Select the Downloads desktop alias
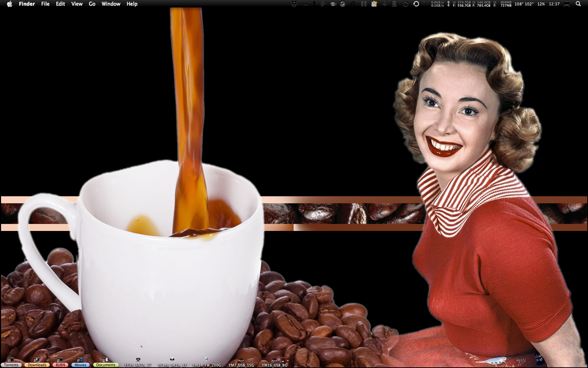 pos(37,363)
